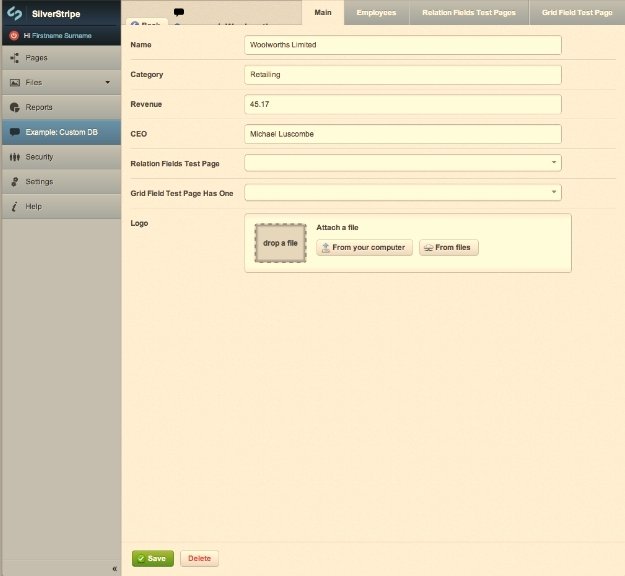Switch to the Main tab
This screenshot has width=625, height=576.
(x=323, y=12)
